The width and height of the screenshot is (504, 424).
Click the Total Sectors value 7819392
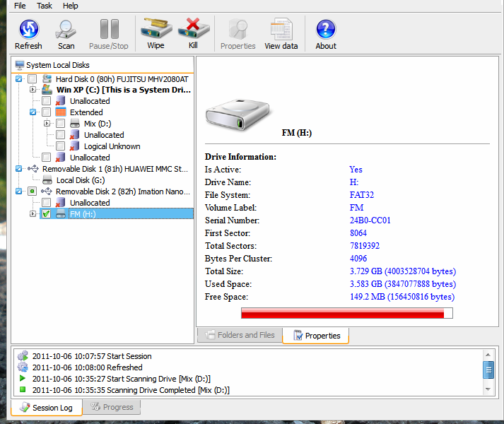[365, 246]
